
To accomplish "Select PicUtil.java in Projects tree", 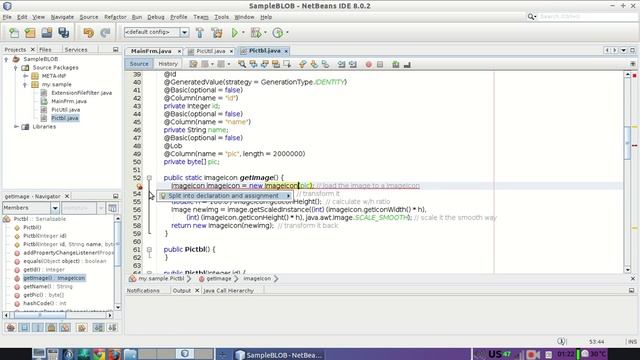I will click(x=66, y=110).
